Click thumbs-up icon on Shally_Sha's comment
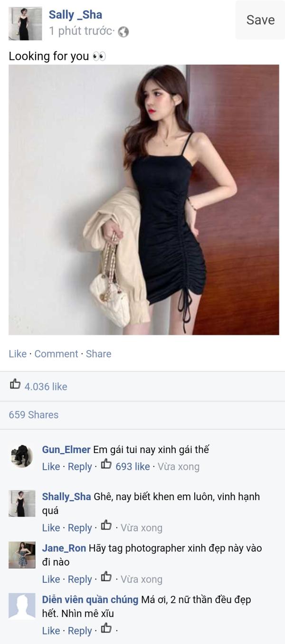 (106, 525)
